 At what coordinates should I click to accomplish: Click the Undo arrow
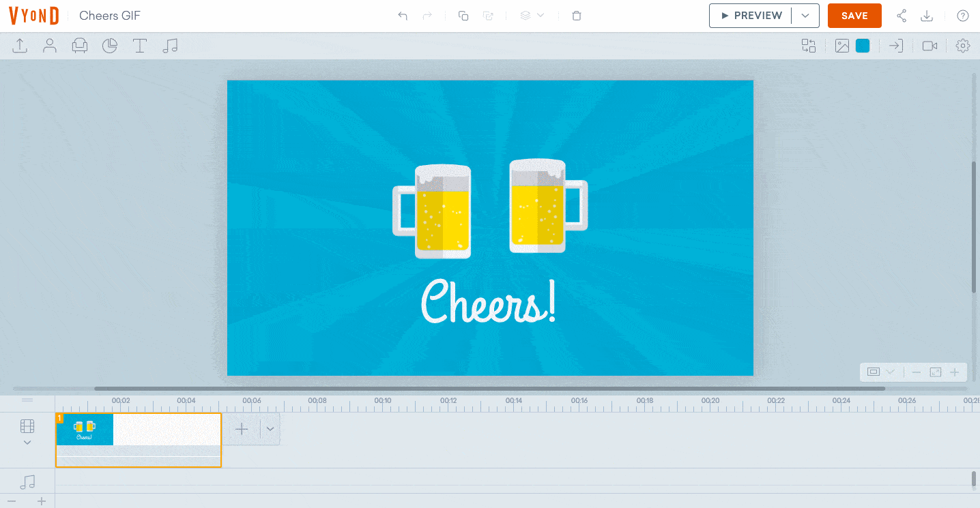pyautogui.click(x=403, y=16)
